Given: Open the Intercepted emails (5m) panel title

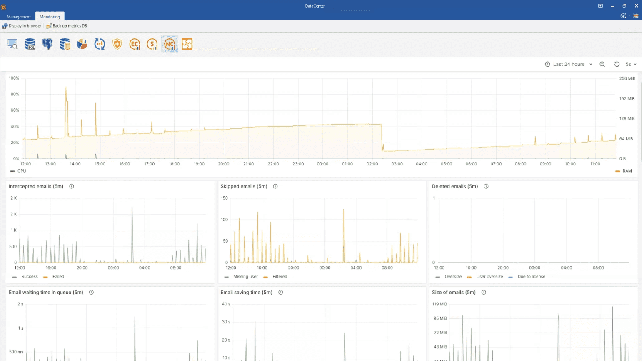Looking at the screenshot, I should click(x=36, y=186).
